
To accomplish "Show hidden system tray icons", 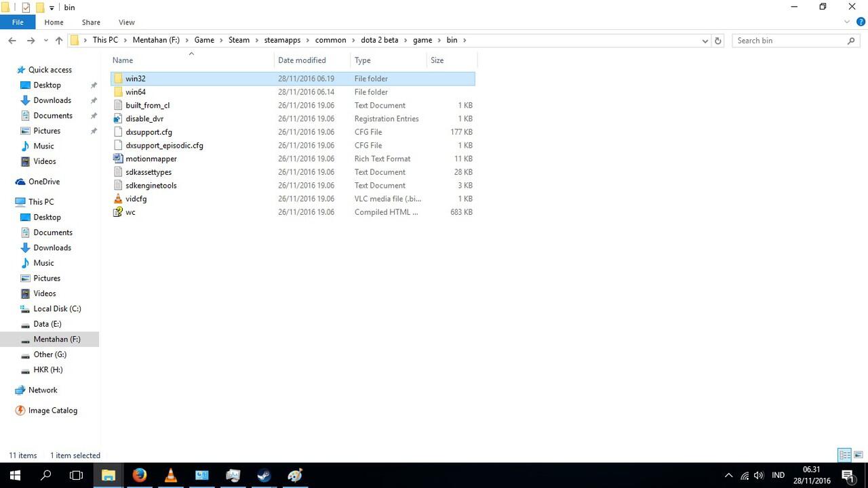I will 729,476.
